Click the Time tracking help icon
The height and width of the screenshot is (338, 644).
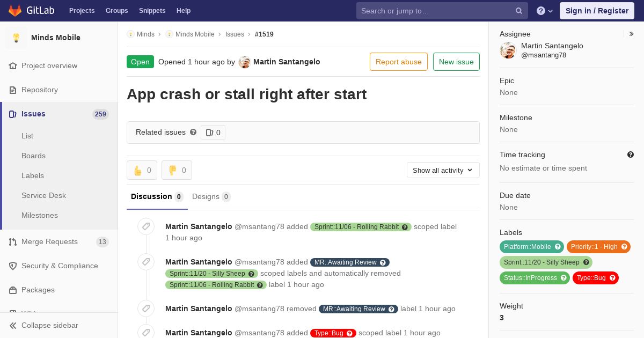[x=631, y=155]
